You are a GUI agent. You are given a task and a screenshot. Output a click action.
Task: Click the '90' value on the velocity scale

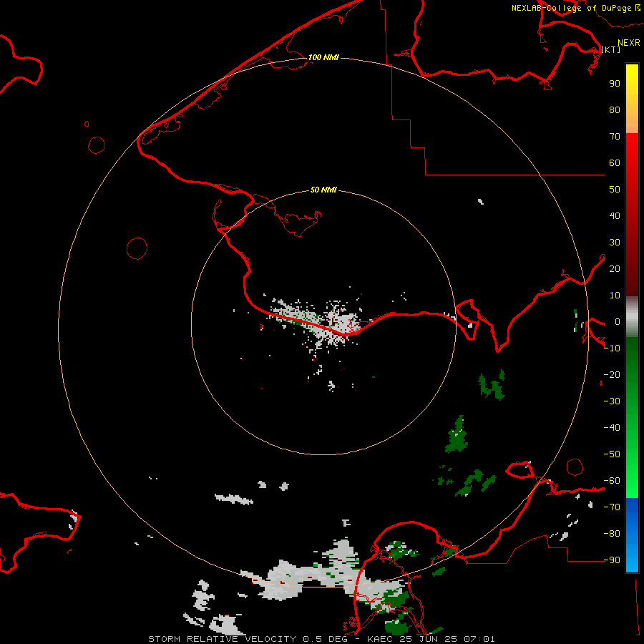tap(615, 84)
